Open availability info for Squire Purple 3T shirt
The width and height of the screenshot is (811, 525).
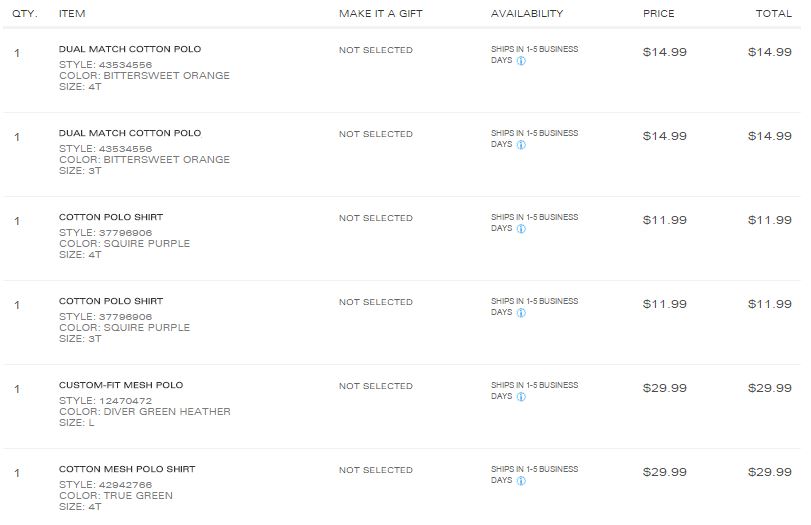click(x=522, y=313)
